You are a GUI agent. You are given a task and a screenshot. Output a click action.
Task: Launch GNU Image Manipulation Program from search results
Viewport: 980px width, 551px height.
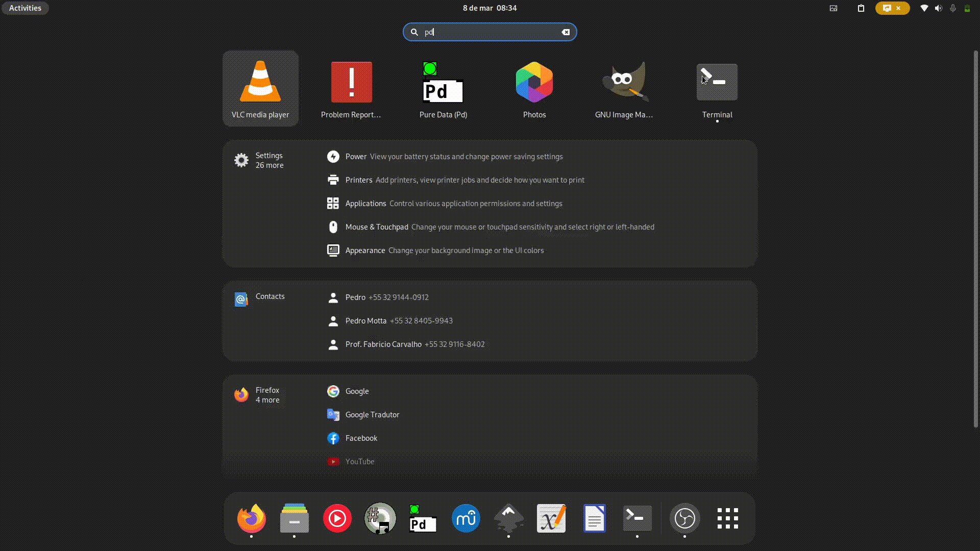625,88
